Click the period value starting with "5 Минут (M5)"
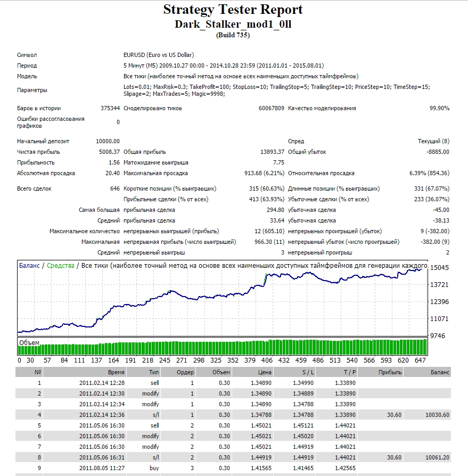Image resolution: width=468 pixels, height=476 pixels. 224,65
